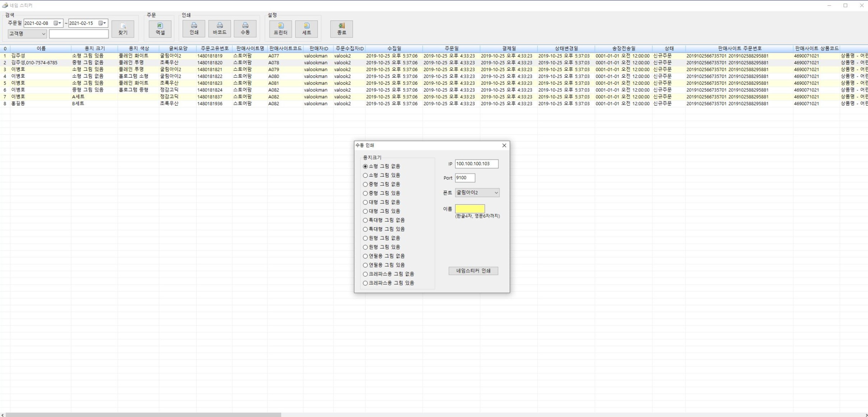Open the 수동 manual print tool
The image size is (868, 417).
click(x=245, y=29)
